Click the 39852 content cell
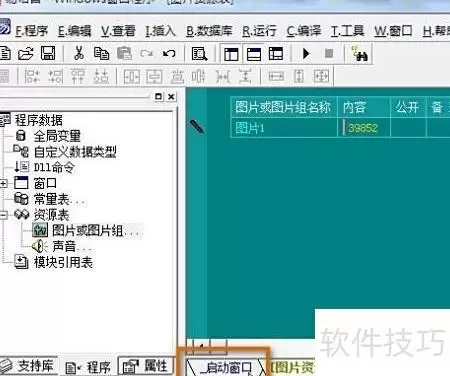The width and height of the screenshot is (450, 376). click(364, 127)
